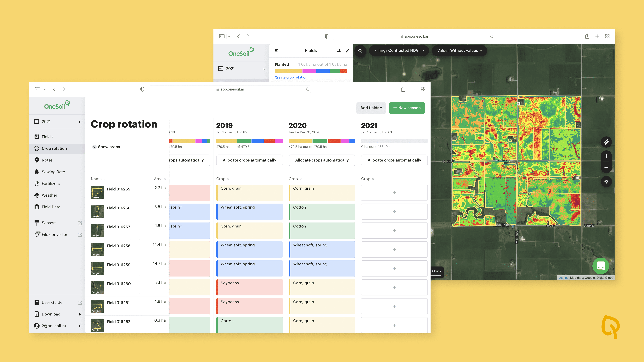
Task: Open the green chat support bubble
Action: 601,266
